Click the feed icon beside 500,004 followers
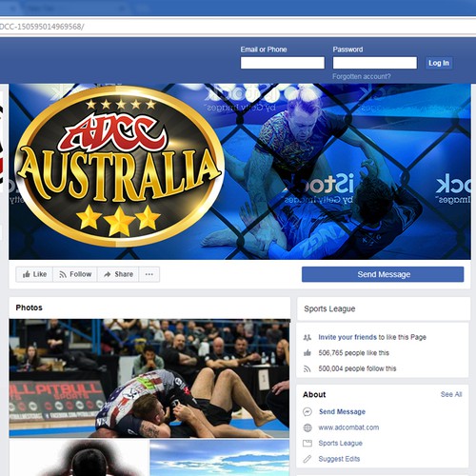This screenshot has width=476, height=476. [307, 368]
